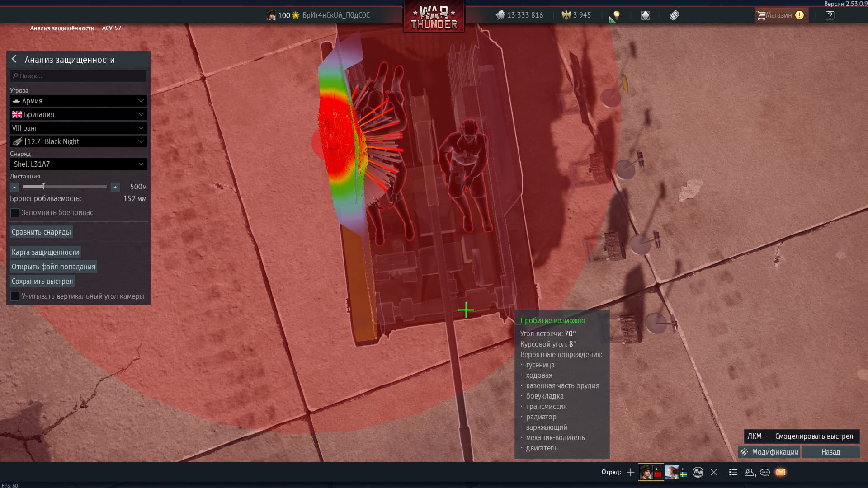
Task: Click the Сравнить снаряды button
Action: pyautogui.click(x=41, y=232)
